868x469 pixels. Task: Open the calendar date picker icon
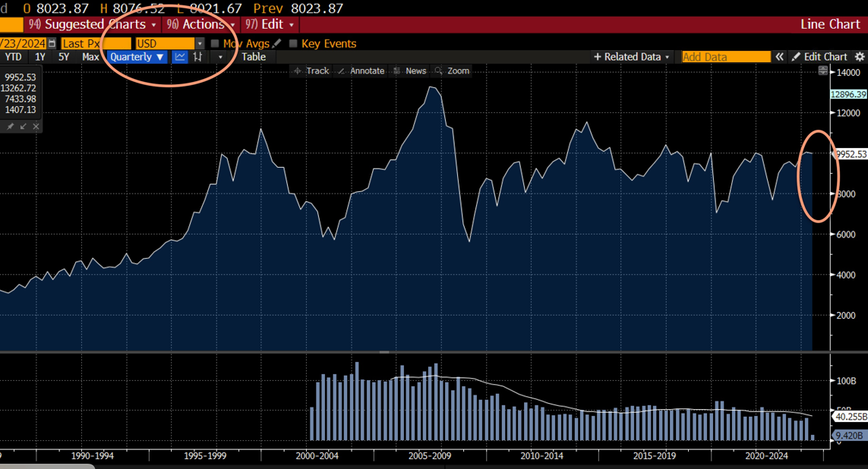(50, 43)
